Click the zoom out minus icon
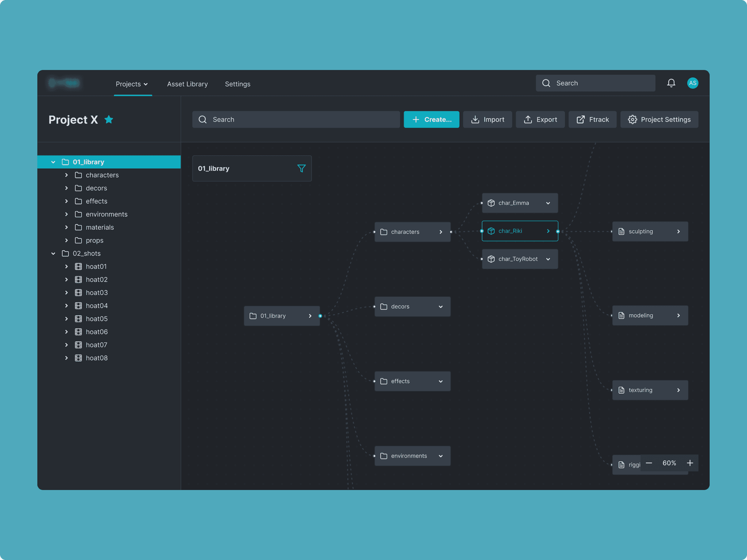 pyautogui.click(x=649, y=463)
